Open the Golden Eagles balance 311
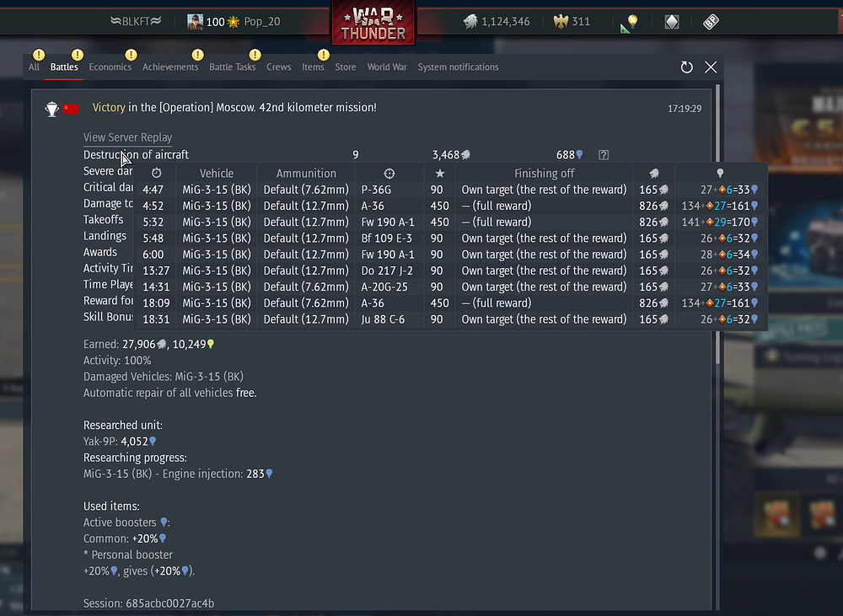Viewport: 843px width, 616px height. [572, 22]
